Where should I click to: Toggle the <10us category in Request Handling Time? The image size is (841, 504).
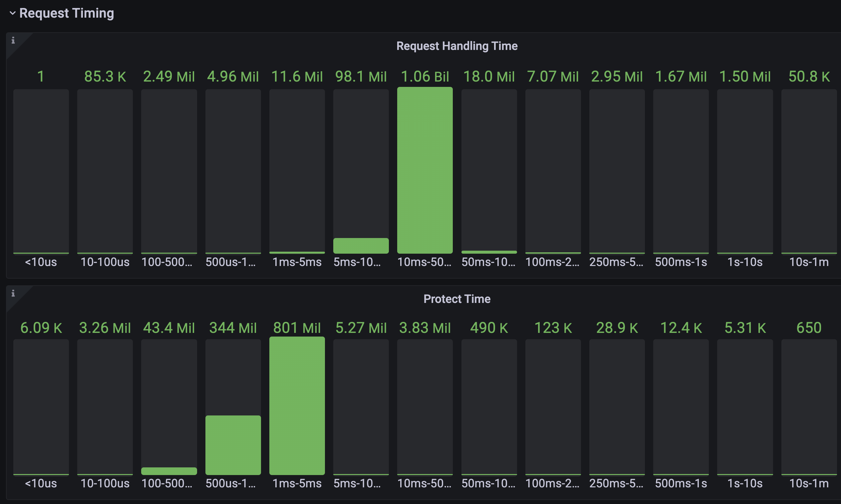(x=41, y=262)
